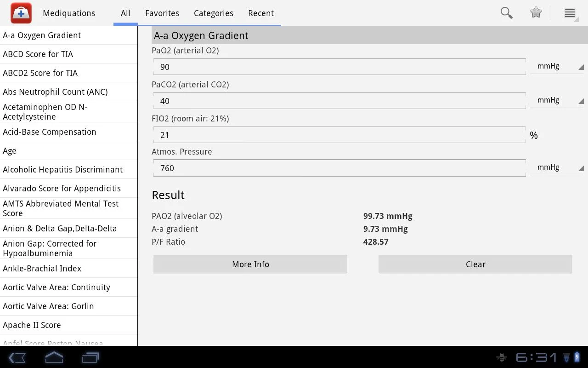Focus the FIO2 input field
The width and height of the screenshot is (588, 368).
click(x=339, y=135)
